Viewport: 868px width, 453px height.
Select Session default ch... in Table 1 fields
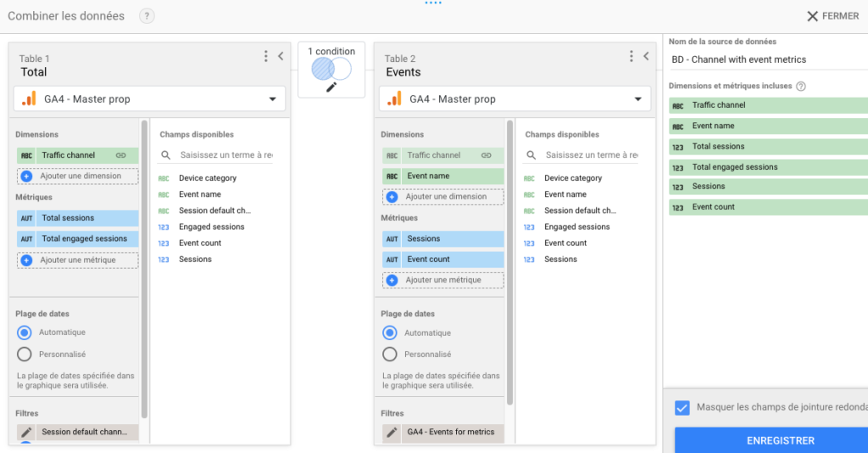tap(214, 210)
